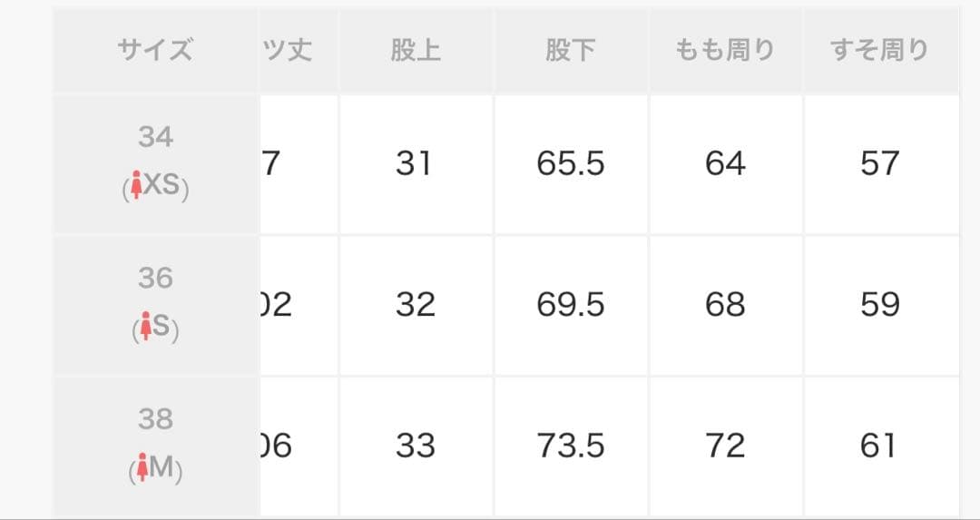Viewport: 980px width, 520px height.
Task: Click the thigh value 72 cell
Action: (725, 446)
